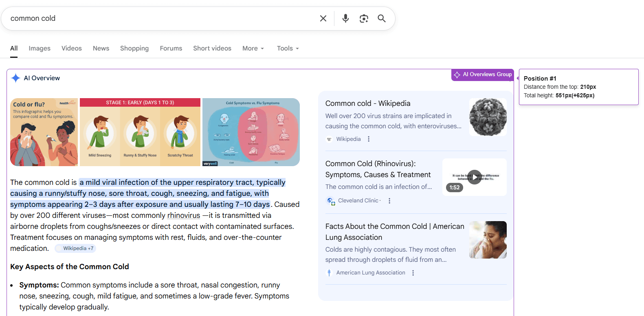Screen dimensions: 644x316
Task: Click the woman sneezing thumbnail image
Action: [488, 240]
